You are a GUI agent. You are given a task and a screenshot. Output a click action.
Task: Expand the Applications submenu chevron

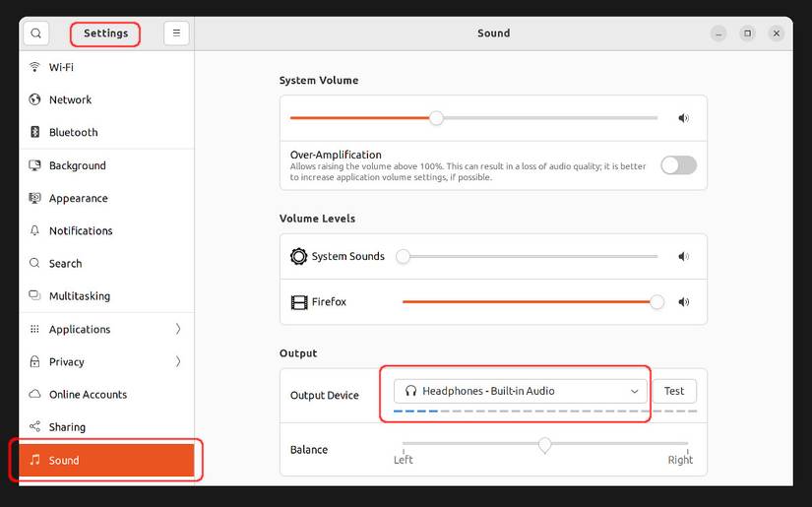click(x=178, y=329)
